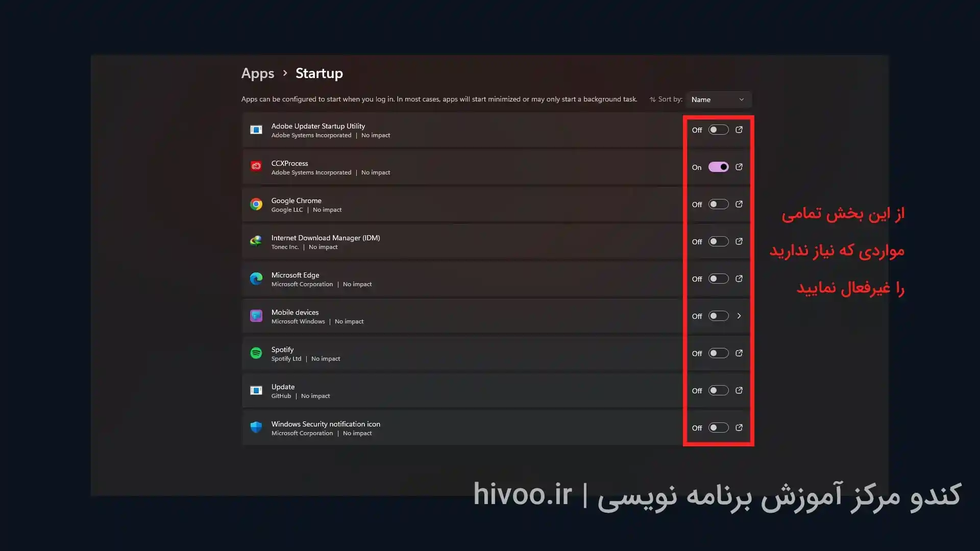Screen dimensions: 980x551
Task: Select Startup breadcrumb tab item
Action: pyautogui.click(x=319, y=72)
